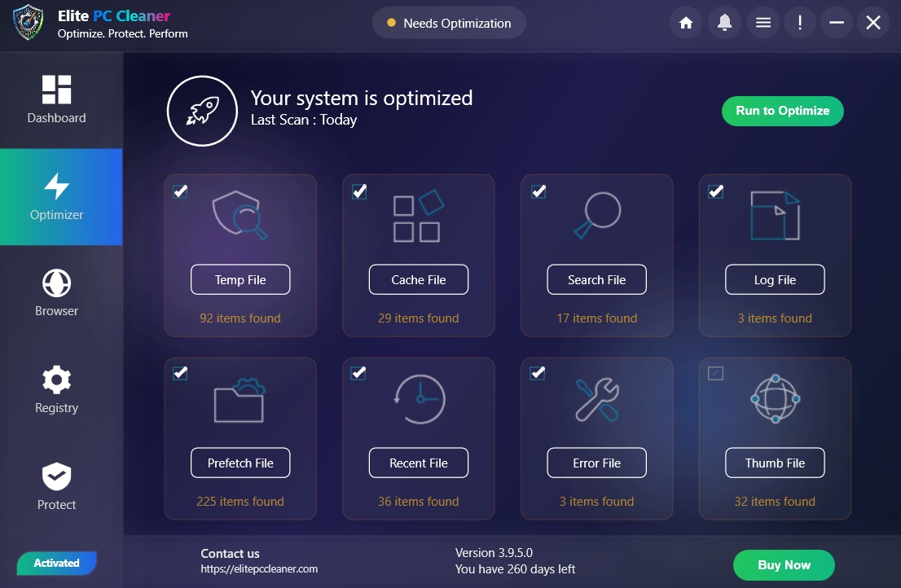Image resolution: width=901 pixels, height=588 pixels.
Task: Click the Error File wrench icon
Action: (598, 400)
